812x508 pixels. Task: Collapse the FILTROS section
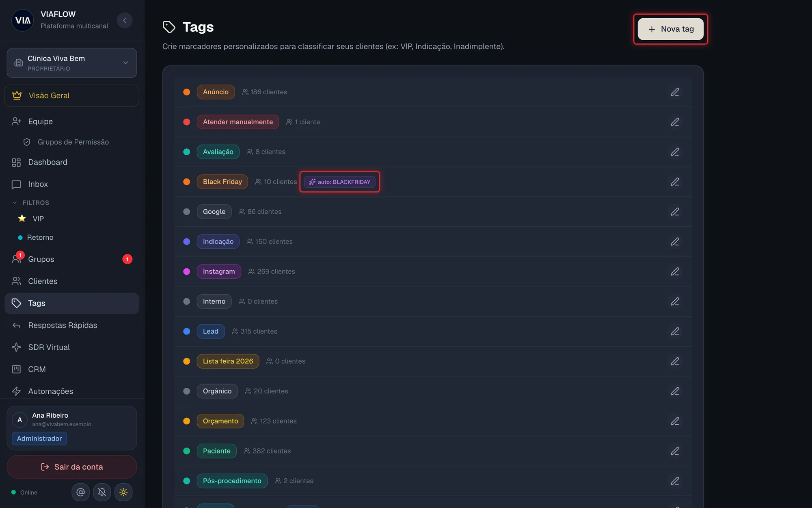[x=31, y=202]
